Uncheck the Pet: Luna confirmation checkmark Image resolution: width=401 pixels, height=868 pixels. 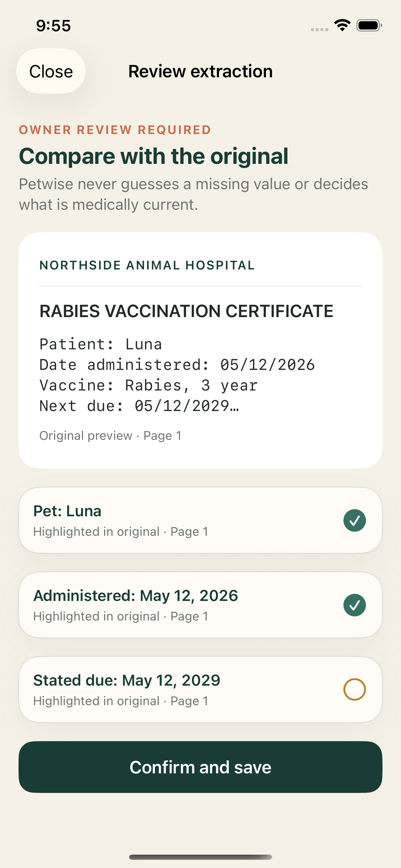pyautogui.click(x=354, y=520)
